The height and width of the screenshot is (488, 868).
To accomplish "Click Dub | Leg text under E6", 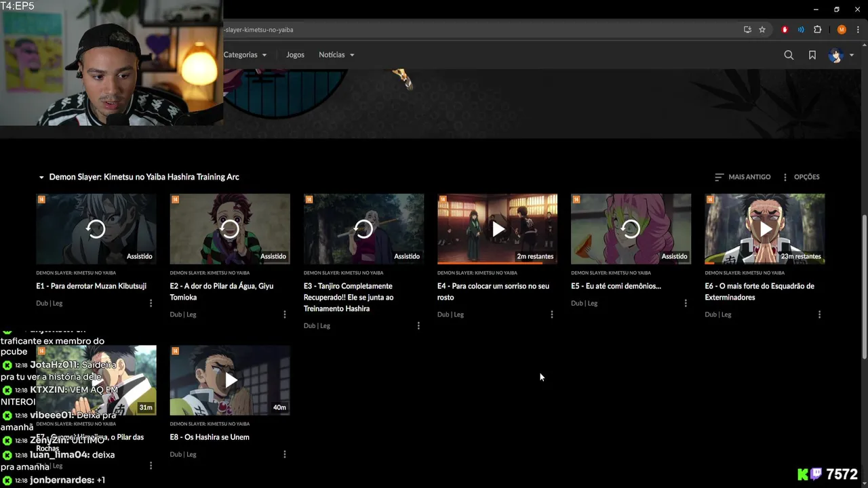I will [717, 314].
